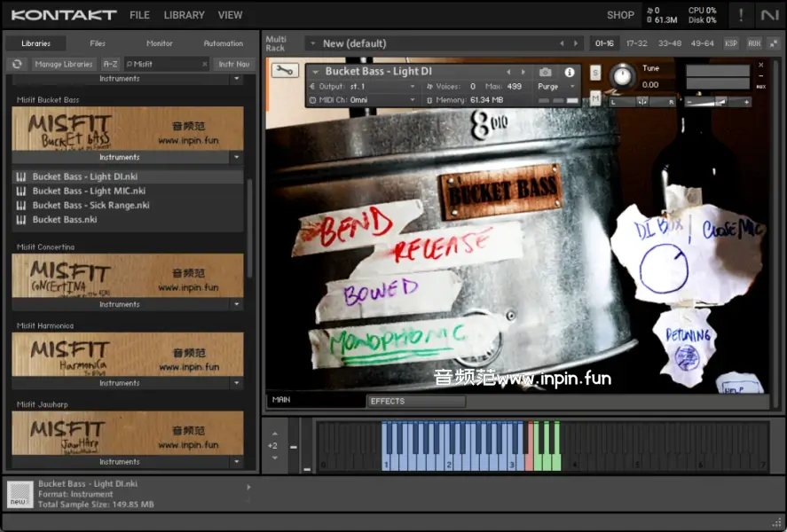Open the SHOP link
Screen dimensions: 787x532
620,15
